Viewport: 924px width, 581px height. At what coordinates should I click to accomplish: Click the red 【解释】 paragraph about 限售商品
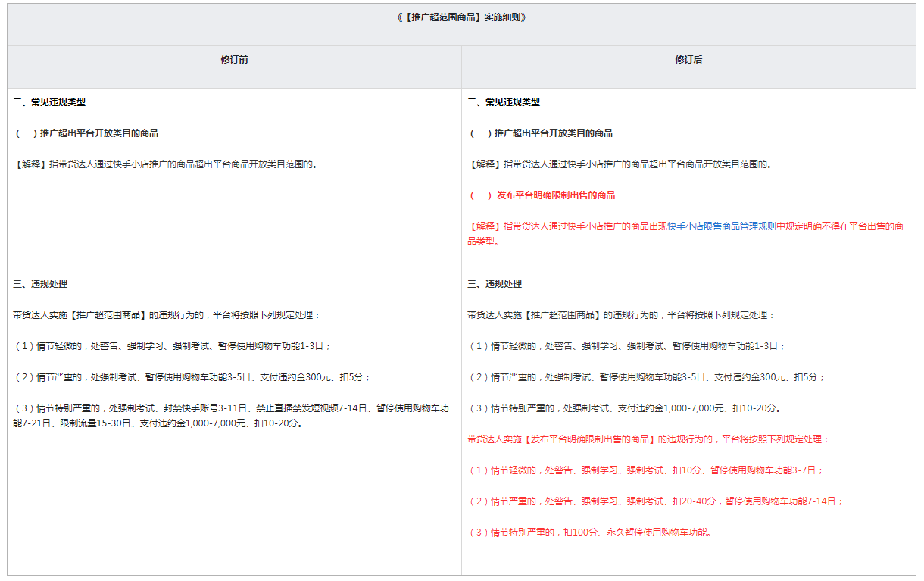click(685, 233)
